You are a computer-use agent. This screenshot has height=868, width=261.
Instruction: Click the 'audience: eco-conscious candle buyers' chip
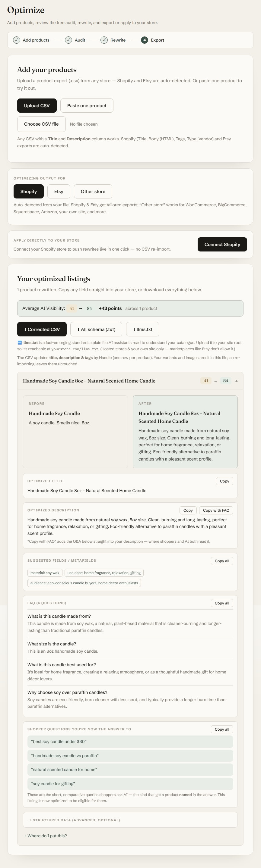84,583
